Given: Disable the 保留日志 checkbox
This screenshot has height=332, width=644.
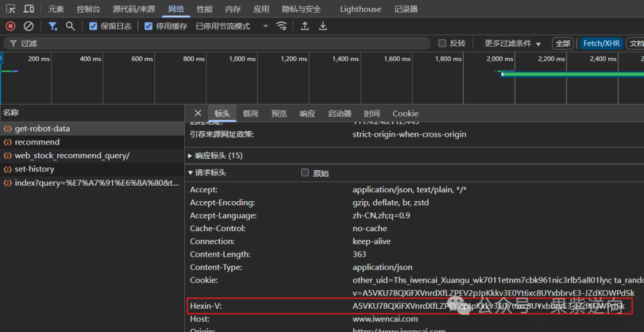Looking at the screenshot, I should point(94,26).
